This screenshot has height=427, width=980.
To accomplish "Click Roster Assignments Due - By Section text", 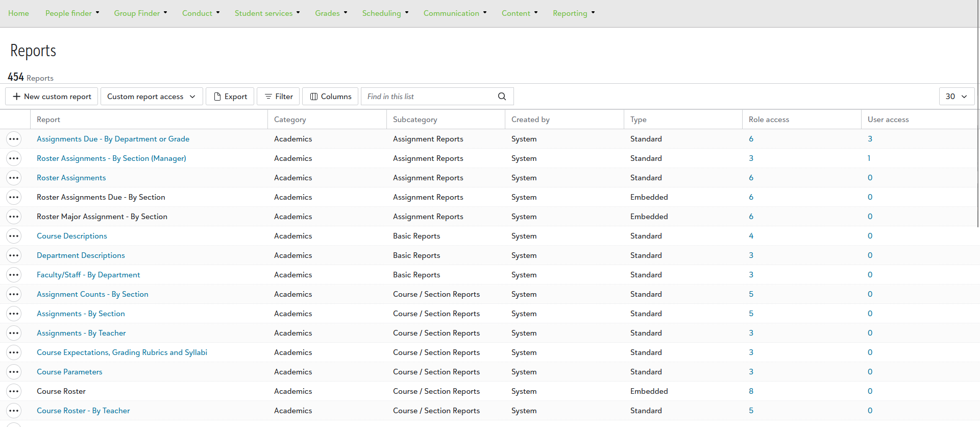I will click(101, 197).
